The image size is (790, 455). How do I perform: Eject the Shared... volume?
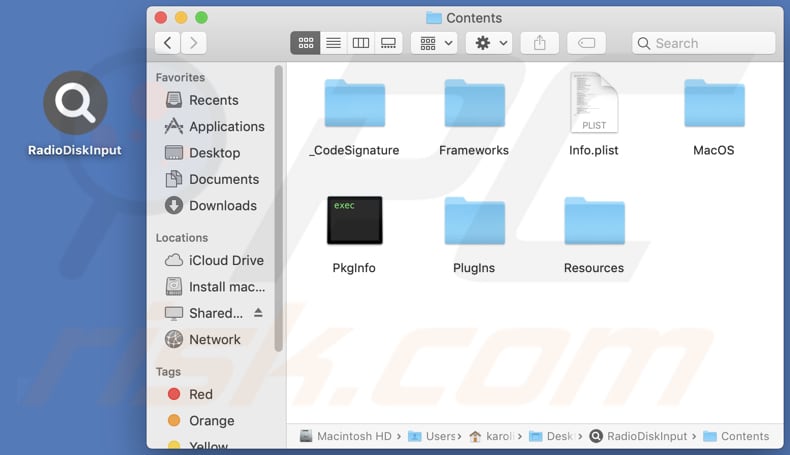click(x=258, y=312)
